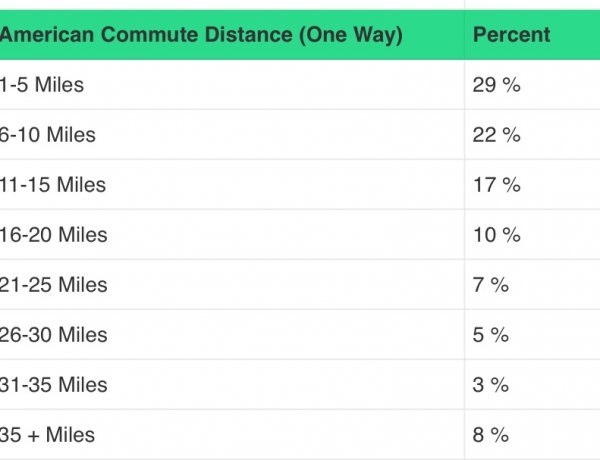Select the "10 %" value
The height and width of the screenshot is (460, 600).
(496, 235)
